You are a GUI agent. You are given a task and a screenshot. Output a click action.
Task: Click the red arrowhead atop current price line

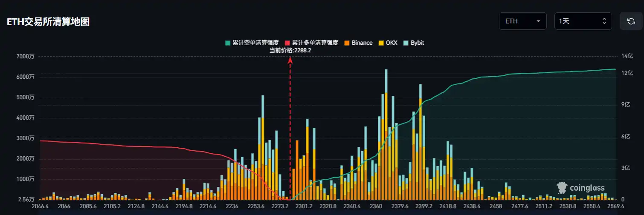tap(290, 60)
